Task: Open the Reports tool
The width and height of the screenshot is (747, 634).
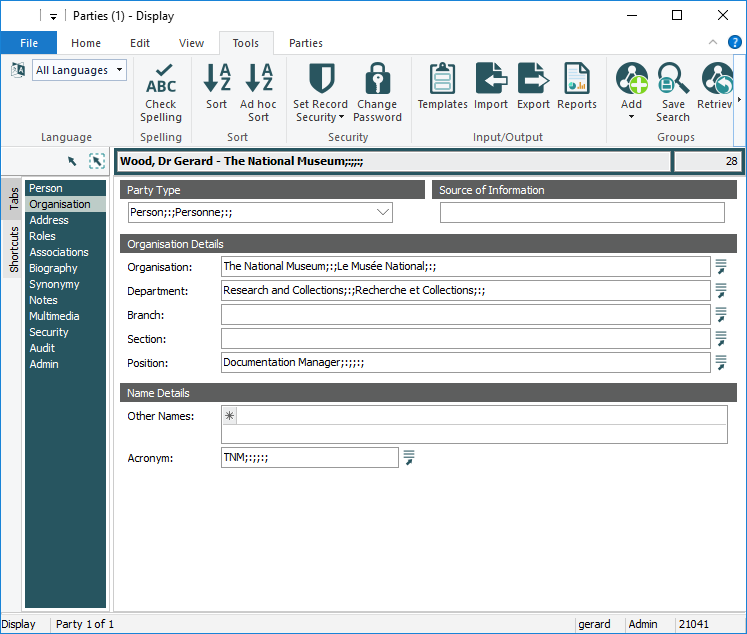Action: point(577,80)
